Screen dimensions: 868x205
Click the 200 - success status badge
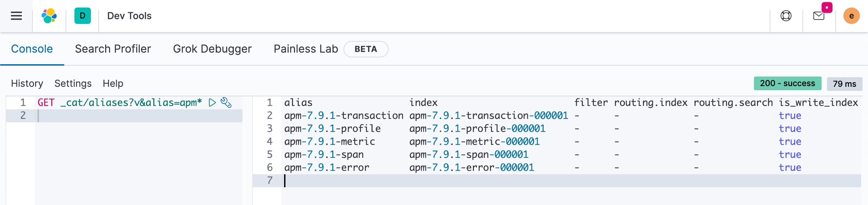pos(787,83)
